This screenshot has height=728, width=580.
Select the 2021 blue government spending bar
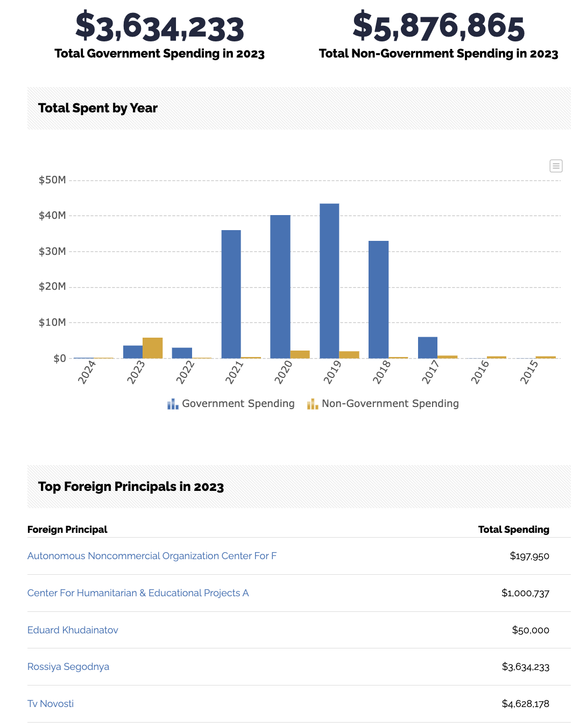click(x=231, y=294)
